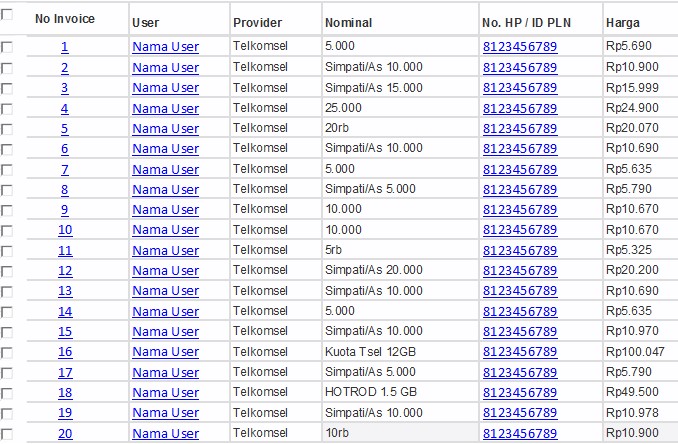Tick the select-all checkbox in header row
678x444 pixels.
click(7, 15)
